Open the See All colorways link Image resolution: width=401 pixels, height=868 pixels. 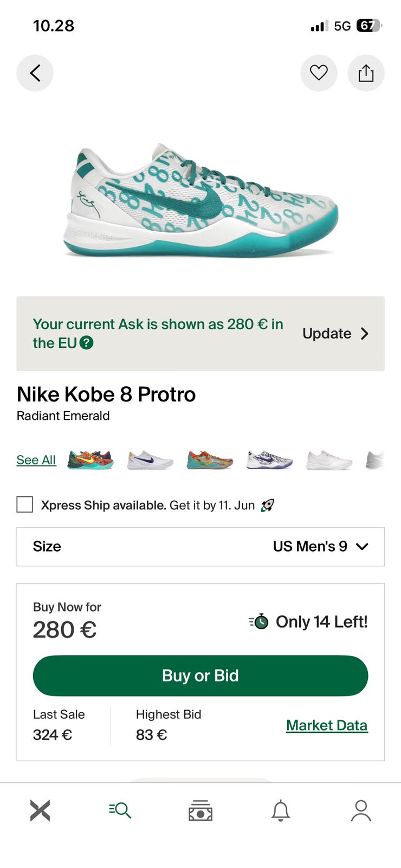click(x=36, y=460)
